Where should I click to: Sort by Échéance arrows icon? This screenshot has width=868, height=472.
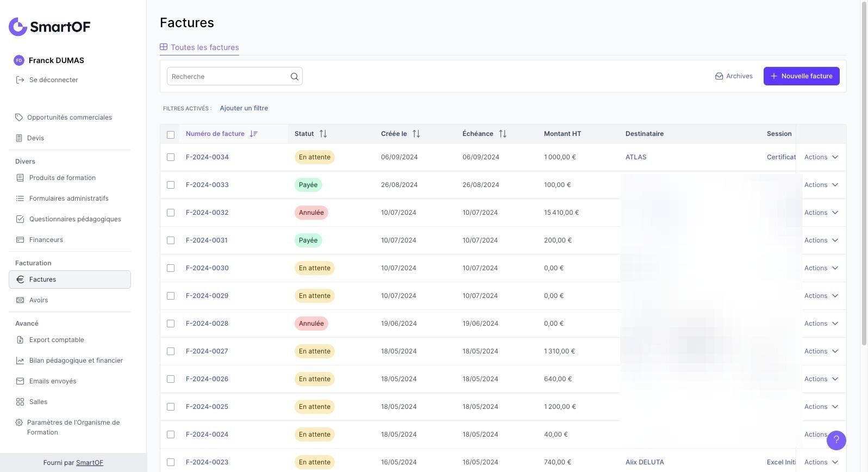(x=502, y=134)
